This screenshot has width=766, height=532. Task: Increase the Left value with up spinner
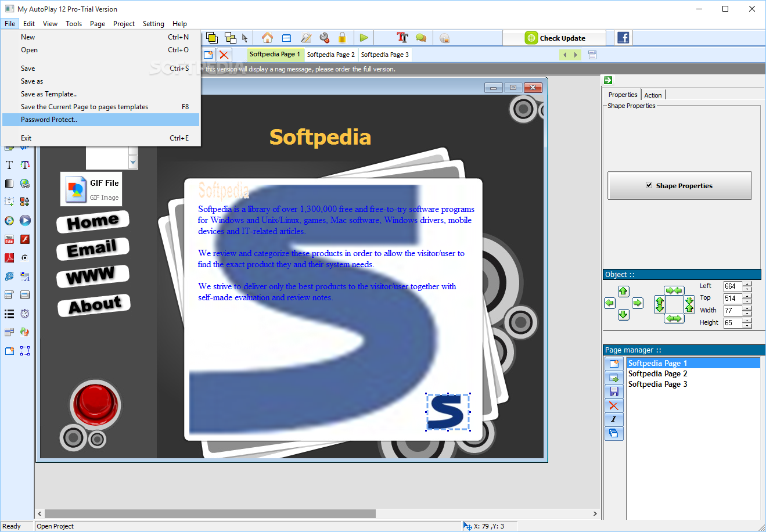747,284
